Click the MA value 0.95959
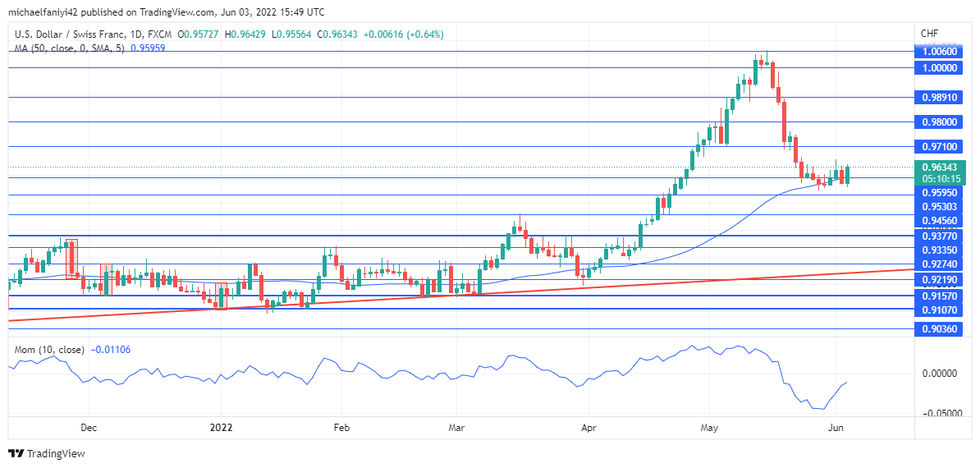 [x=146, y=47]
